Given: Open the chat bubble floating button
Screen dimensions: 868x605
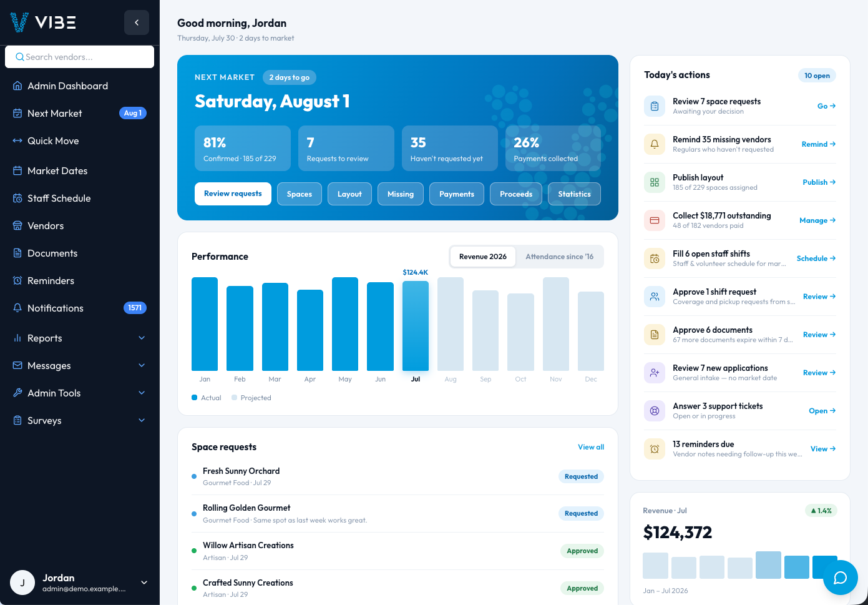Looking at the screenshot, I should pyautogui.click(x=841, y=578).
